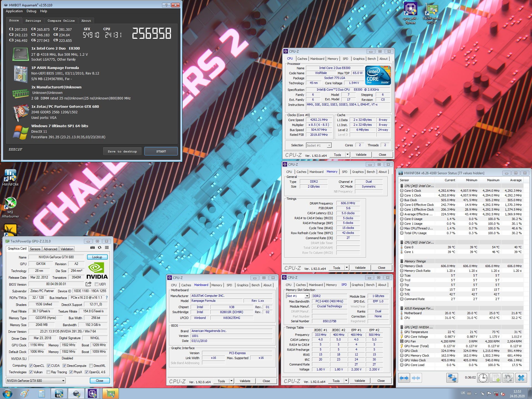Click Close in the CPU-Z Memory window
The width and height of the screenshot is (532, 399).
click(x=382, y=268)
